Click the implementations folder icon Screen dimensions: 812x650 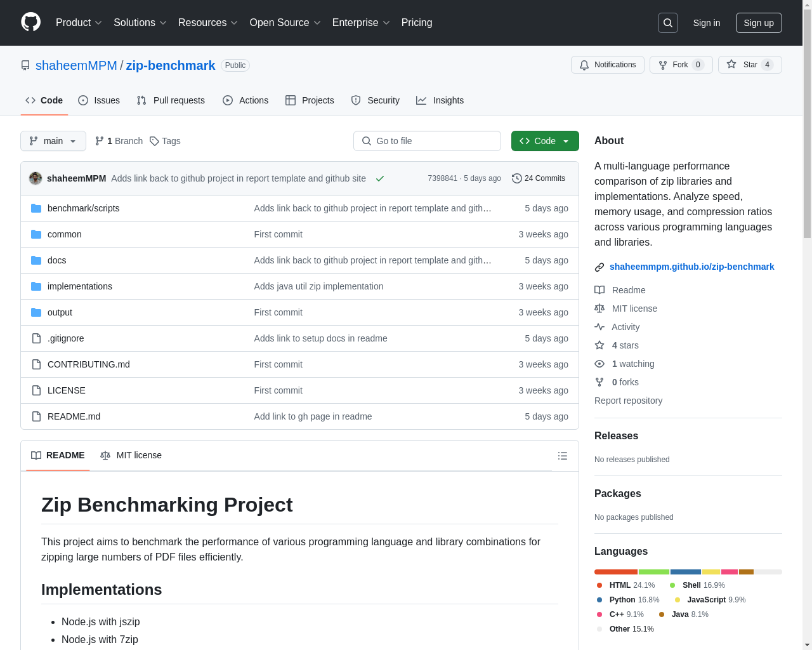tap(36, 286)
